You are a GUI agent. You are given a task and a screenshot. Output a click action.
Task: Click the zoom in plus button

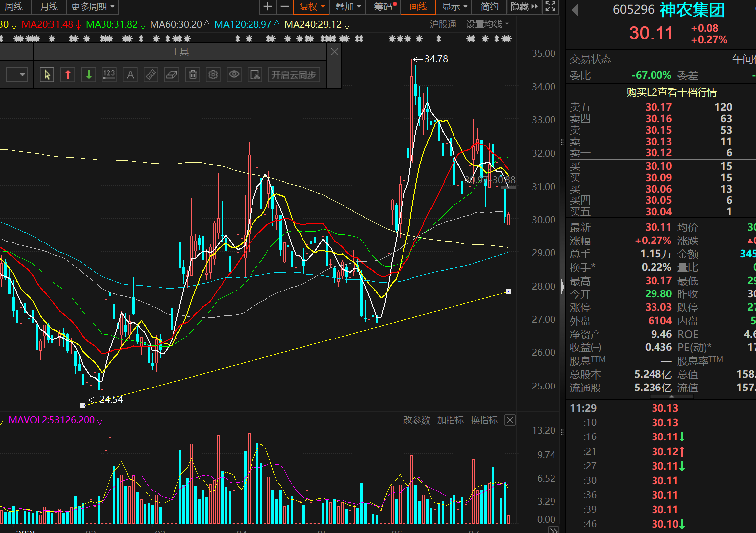click(x=267, y=6)
